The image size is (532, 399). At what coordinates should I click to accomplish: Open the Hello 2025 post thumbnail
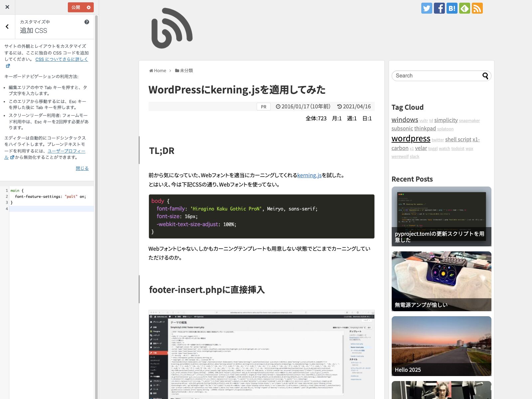click(441, 346)
